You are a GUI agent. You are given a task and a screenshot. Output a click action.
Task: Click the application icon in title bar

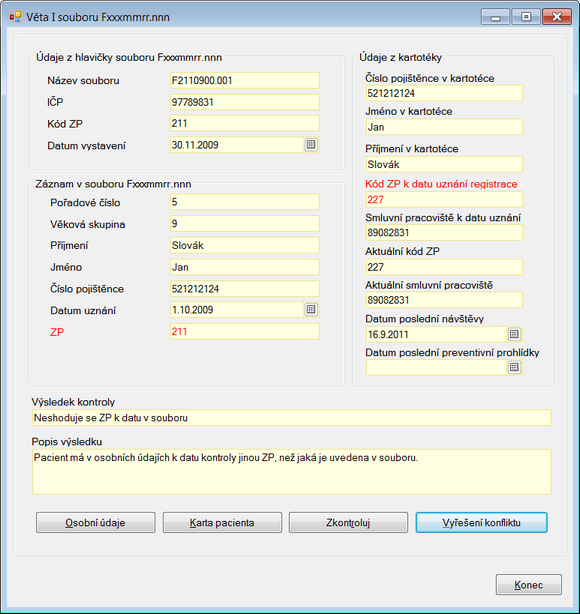pos(15,17)
